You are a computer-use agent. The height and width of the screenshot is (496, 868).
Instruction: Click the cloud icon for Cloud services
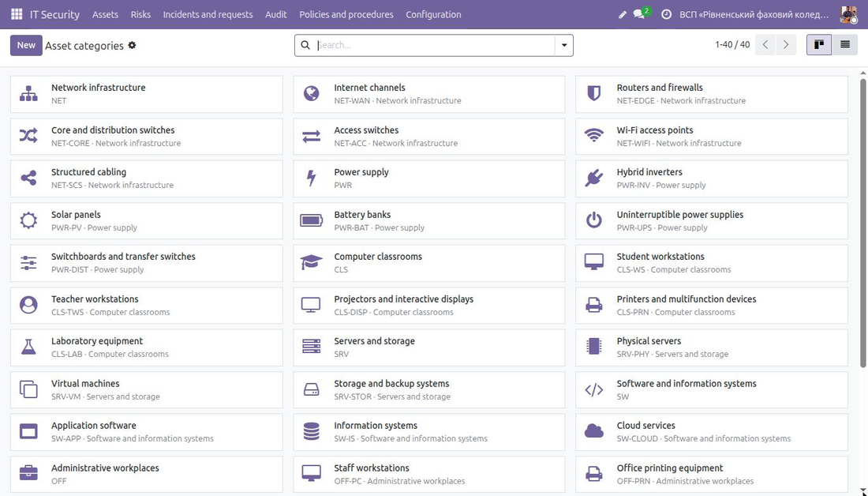tap(594, 431)
